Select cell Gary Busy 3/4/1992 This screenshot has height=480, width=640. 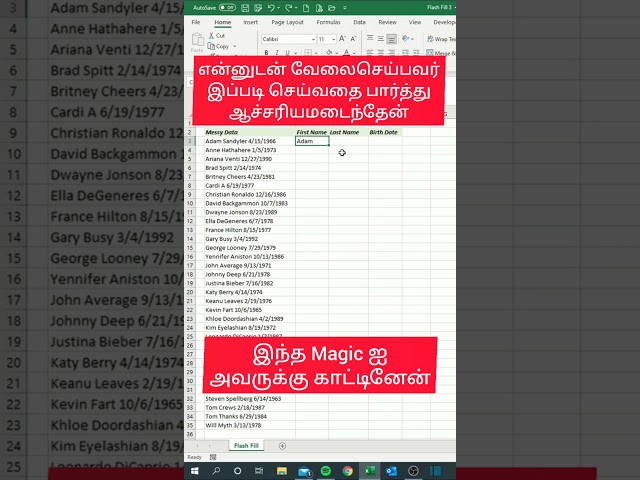click(x=249, y=239)
